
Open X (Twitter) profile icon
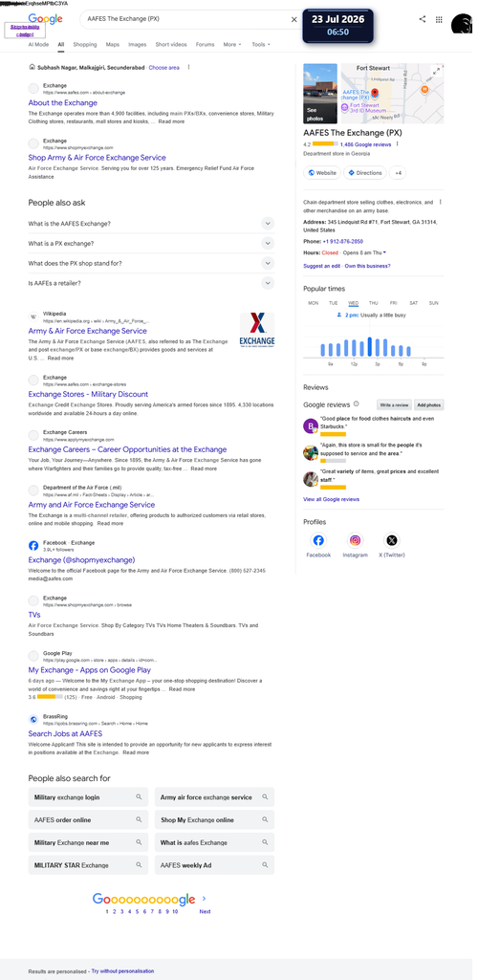tap(392, 540)
